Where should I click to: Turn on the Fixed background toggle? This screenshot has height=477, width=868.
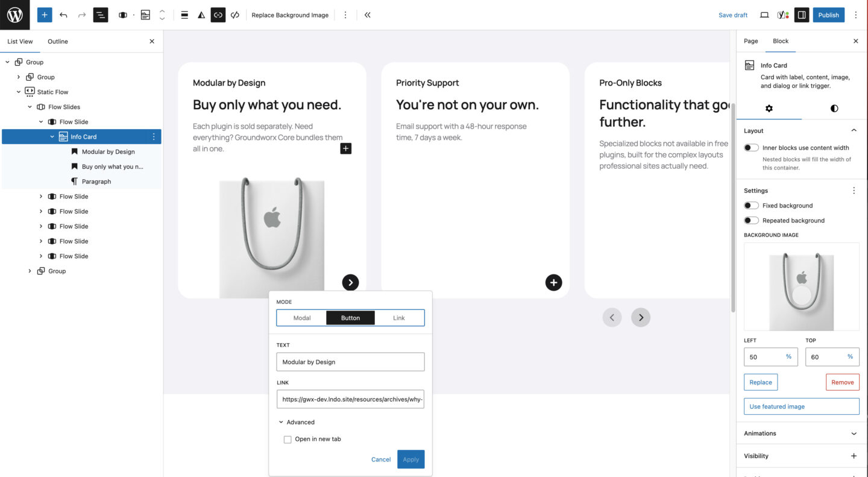click(x=751, y=206)
